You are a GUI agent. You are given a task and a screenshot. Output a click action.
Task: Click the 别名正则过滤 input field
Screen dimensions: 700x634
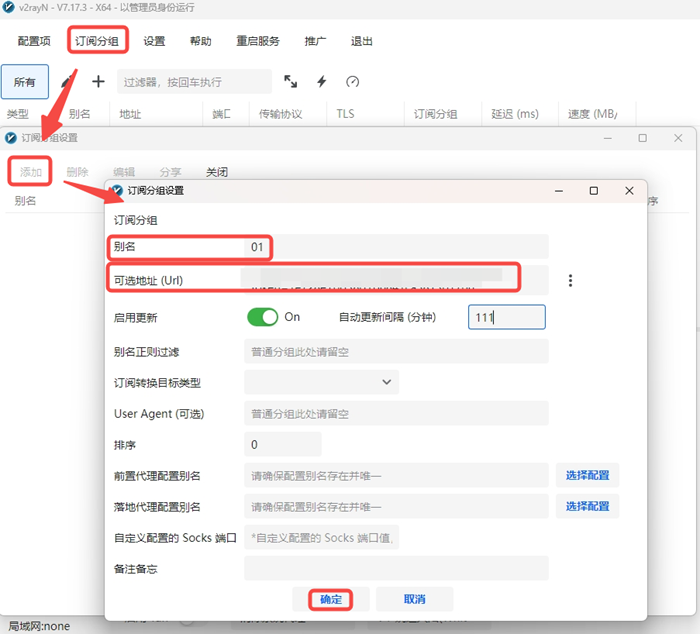pyautogui.click(x=396, y=351)
